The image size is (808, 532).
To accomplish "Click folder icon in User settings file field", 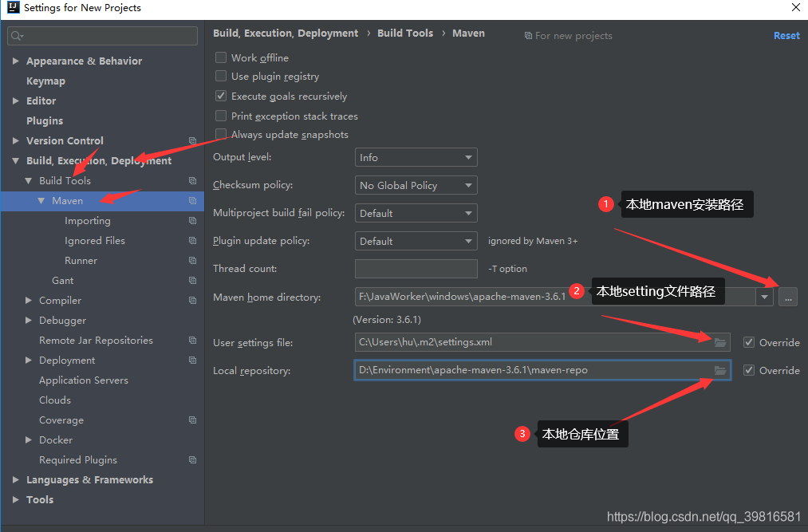I will 720,342.
